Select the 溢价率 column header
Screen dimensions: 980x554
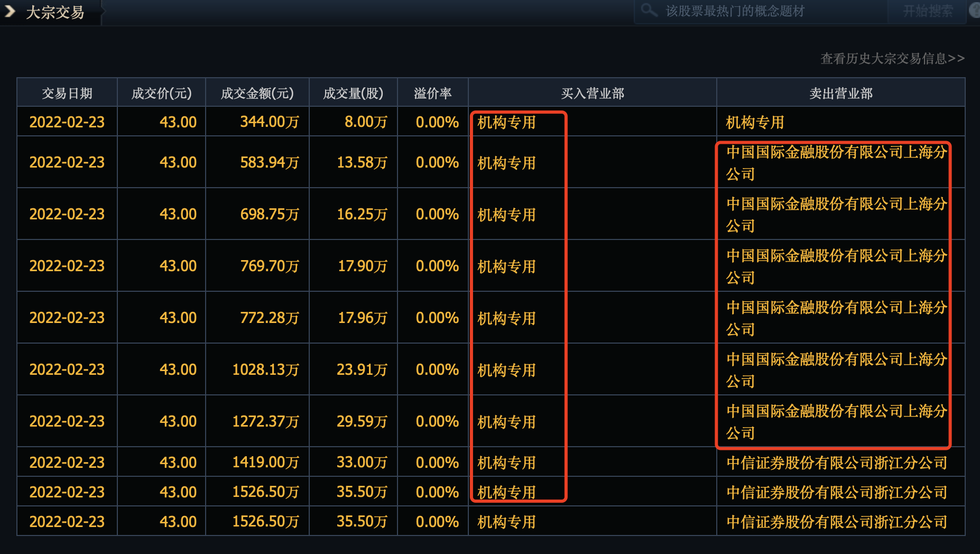coord(432,94)
